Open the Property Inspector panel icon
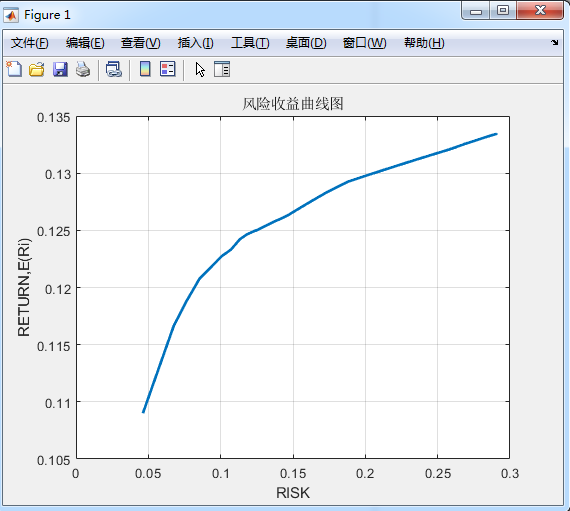The image size is (570, 511). (222, 69)
